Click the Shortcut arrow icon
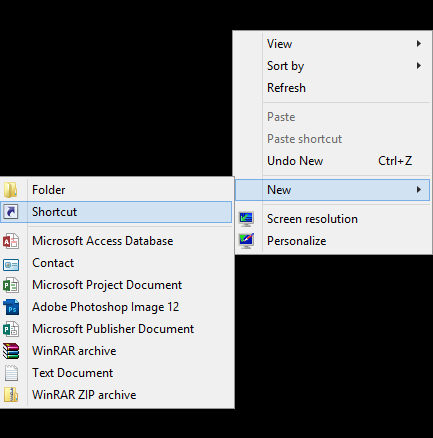The image size is (433, 438). coord(11,212)
